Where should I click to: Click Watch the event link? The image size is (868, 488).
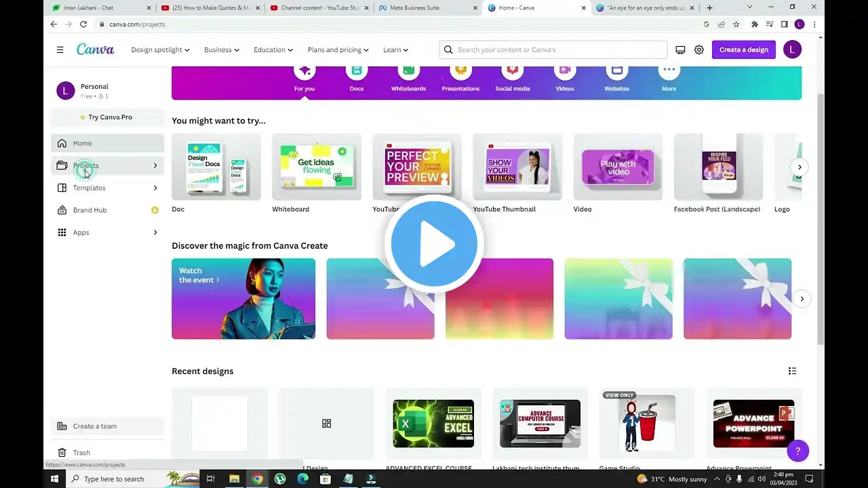[x=199, y=275]
